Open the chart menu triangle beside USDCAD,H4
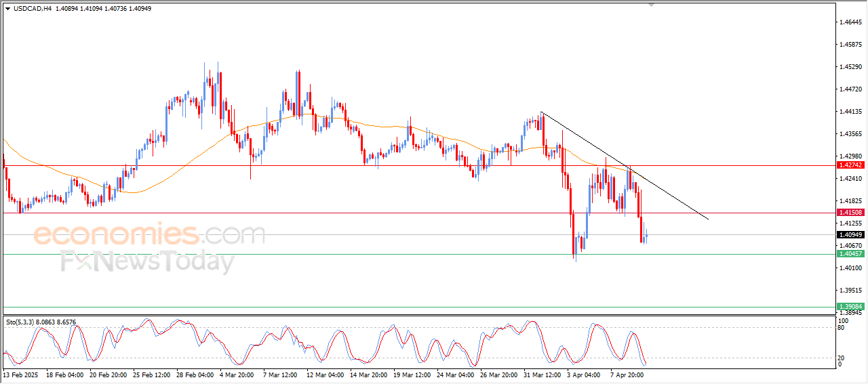 coord(7,9)
